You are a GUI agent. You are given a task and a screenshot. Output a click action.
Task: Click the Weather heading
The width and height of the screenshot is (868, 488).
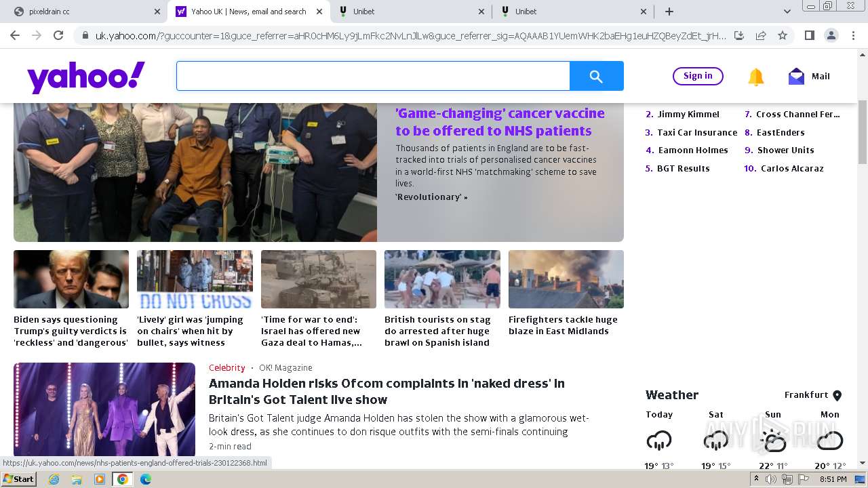click(x=672, y=395)
